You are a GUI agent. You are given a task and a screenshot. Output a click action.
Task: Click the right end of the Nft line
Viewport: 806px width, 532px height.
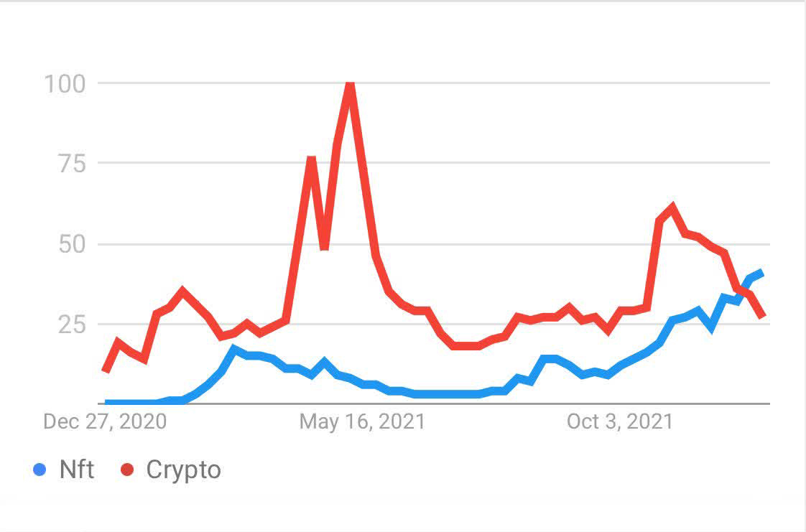761,273
